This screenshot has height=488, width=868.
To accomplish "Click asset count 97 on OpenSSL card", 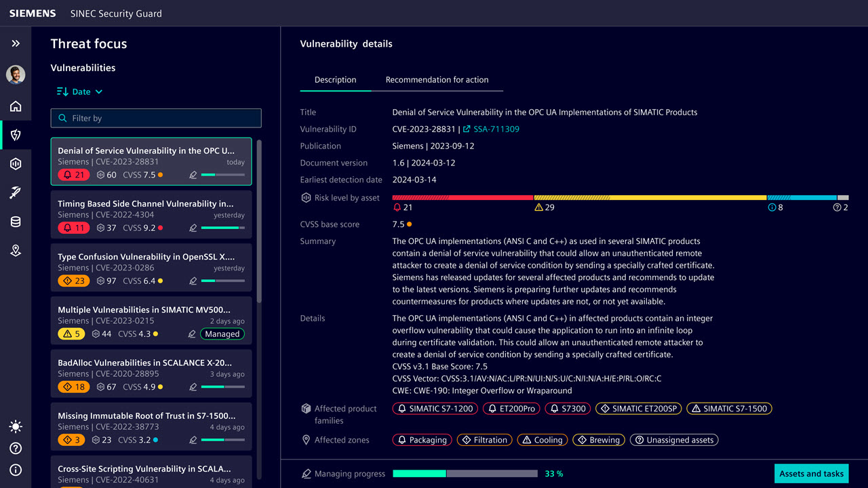I will point(106,281).
